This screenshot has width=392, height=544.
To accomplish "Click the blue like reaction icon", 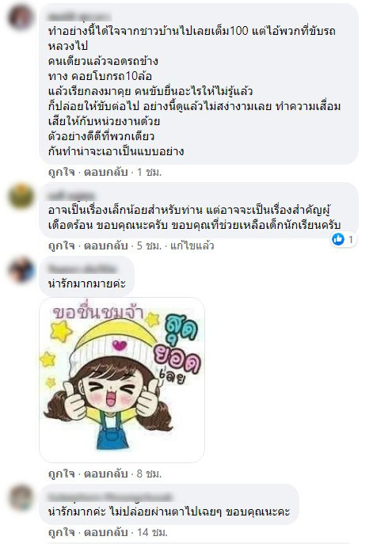I will [337, 239].
